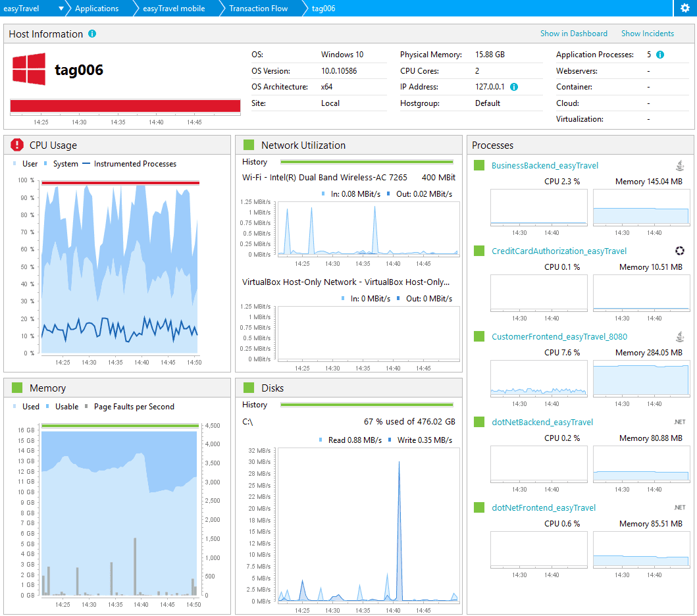Screen dimensions: 697x616
Task: Go to Applications in the breadcrumb
Action: pos(97,9)
